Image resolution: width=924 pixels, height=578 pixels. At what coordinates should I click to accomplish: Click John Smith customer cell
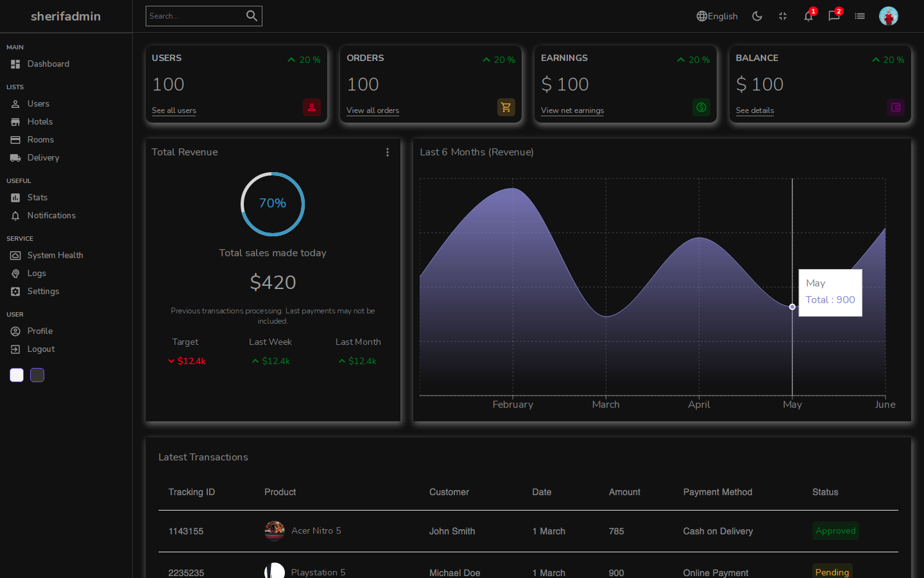tap(452, 532)
